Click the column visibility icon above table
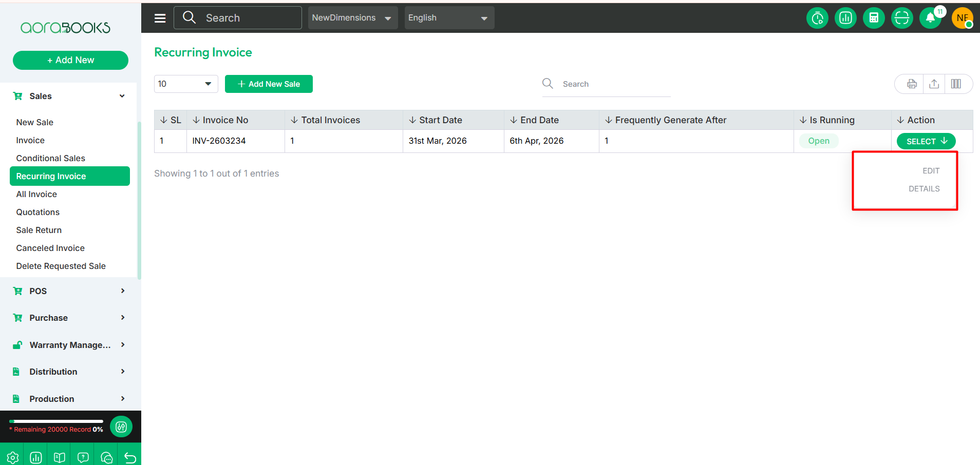The width and height of the screenshot is (980, 465). point(956,84)
